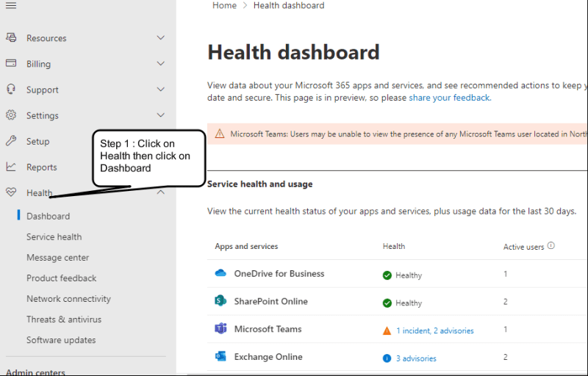Click the SharePoint Online icon

(x=220, y=300)
